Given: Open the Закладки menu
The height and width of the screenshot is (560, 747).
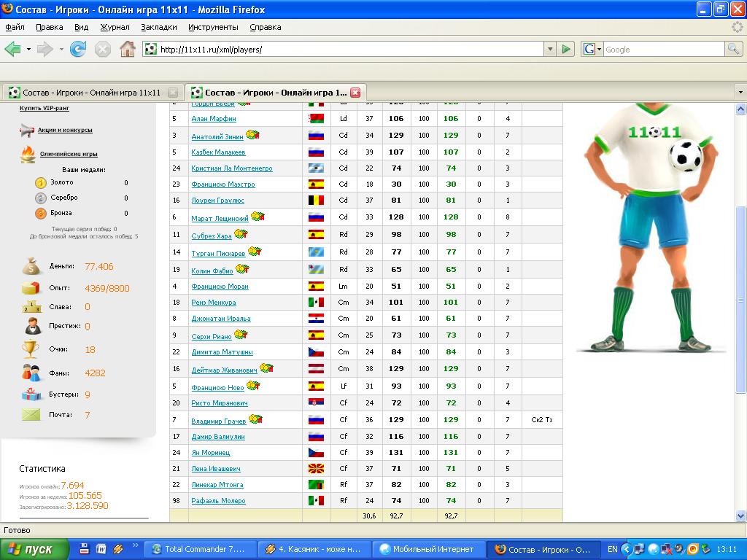Looking at the screenshot, I should pos(158,27).
